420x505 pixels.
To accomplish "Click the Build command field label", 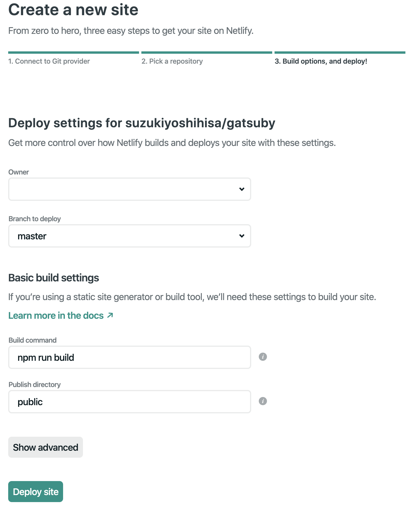I will click(x=32, y=340).
